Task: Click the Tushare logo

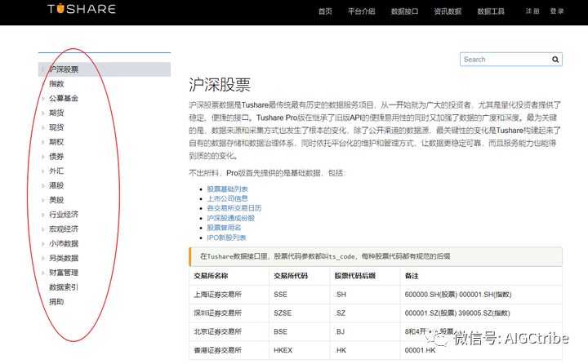Action: point(81,11)
